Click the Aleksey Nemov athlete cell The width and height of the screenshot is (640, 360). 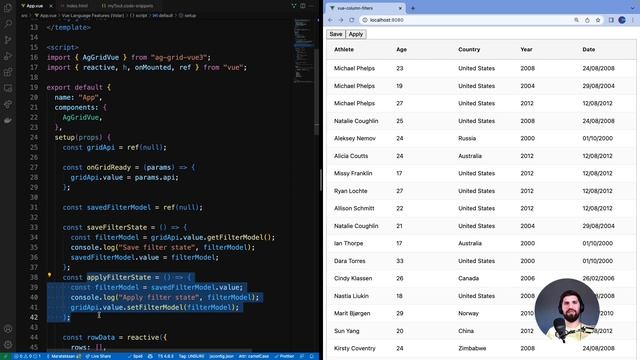point(355,138)
